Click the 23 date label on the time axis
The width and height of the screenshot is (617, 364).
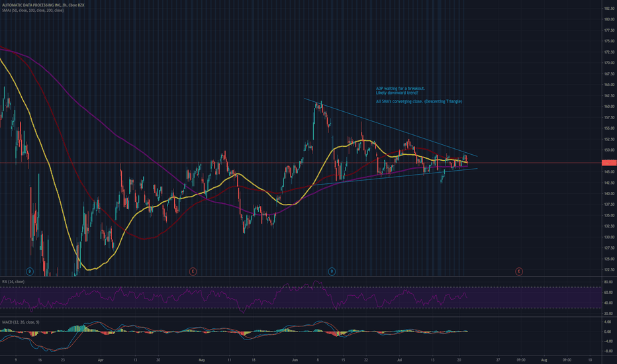pos(63,359)
